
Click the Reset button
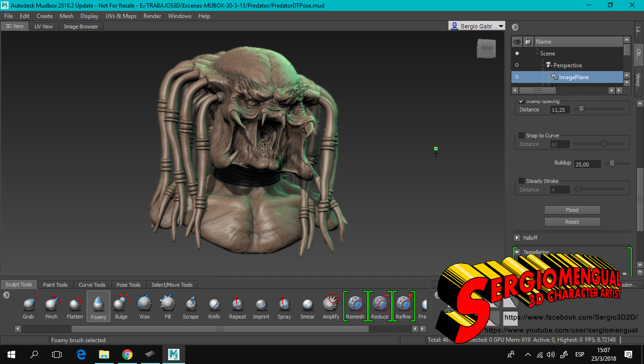pyautogui.click(x=572, y=221)
